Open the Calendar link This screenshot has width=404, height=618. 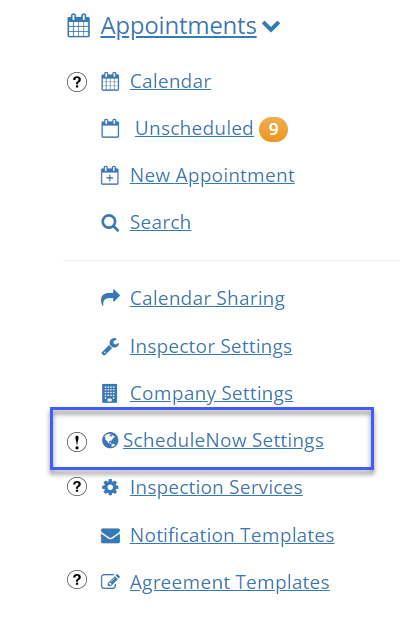pos(171,82)
